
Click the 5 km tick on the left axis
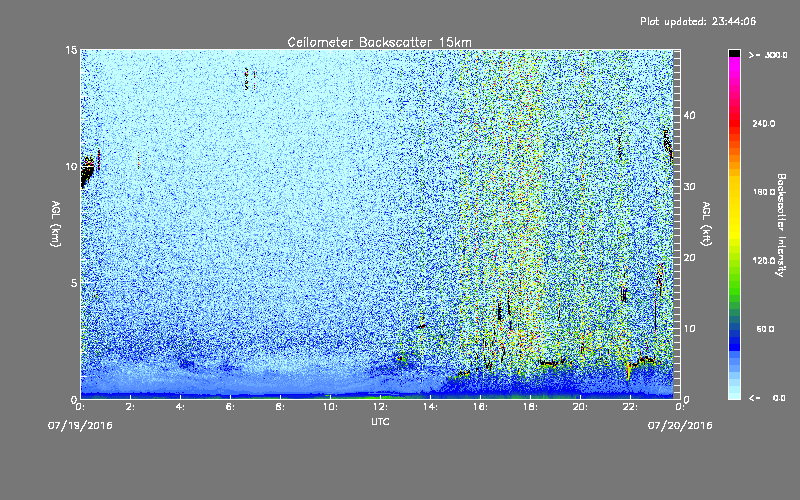click(x=74, y=283)
